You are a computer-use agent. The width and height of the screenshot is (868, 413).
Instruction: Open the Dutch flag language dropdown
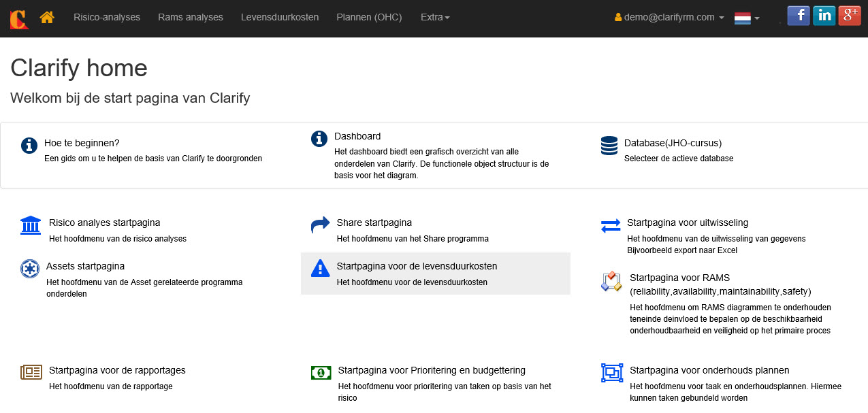click(747, 18)
